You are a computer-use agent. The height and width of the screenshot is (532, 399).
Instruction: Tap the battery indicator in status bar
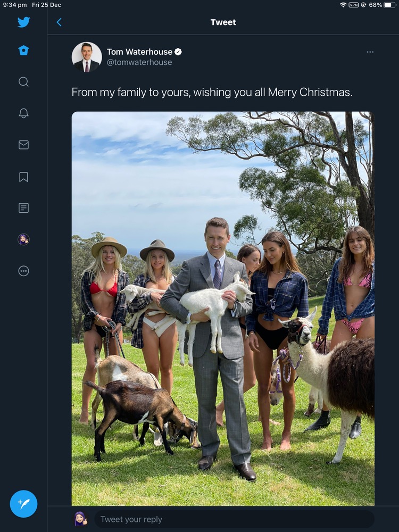click(x=390, y=5)
